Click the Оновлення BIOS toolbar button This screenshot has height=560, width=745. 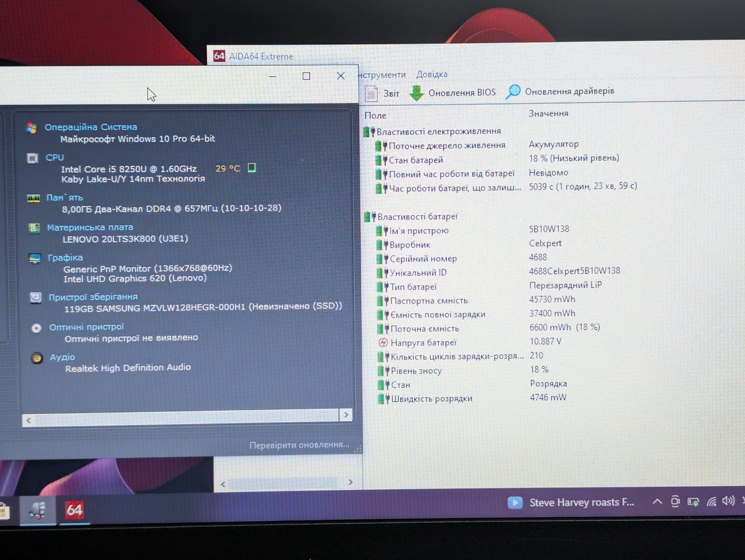click(x=453, y=92)
